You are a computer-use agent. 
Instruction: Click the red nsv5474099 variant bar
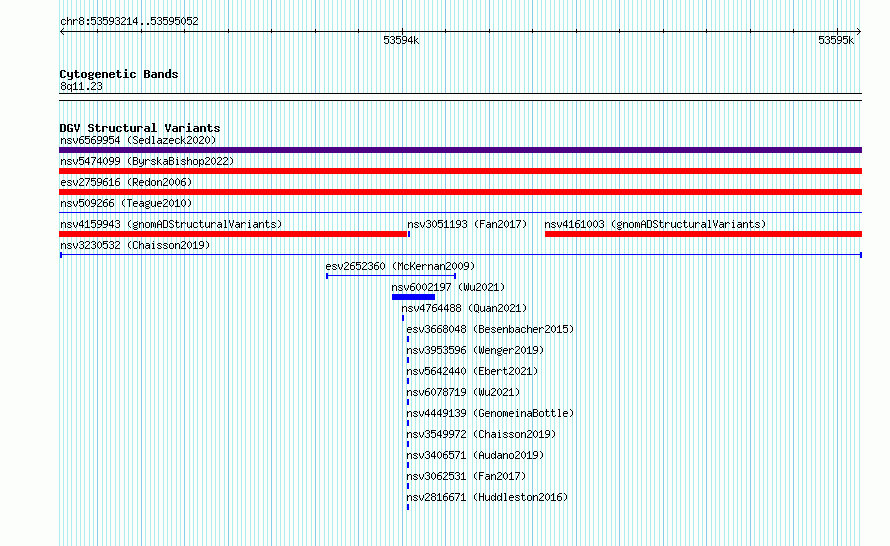(x=460, y=171)
